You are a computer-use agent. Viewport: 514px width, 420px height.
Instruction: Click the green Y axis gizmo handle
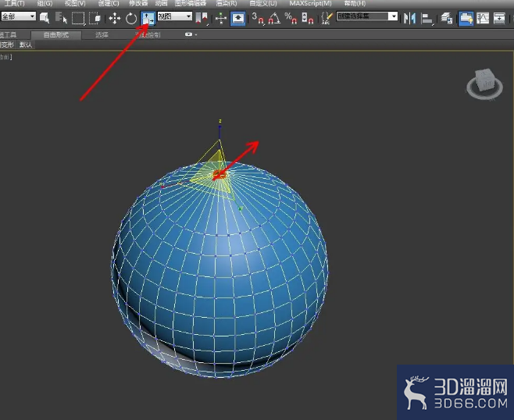tap(241, 208)
